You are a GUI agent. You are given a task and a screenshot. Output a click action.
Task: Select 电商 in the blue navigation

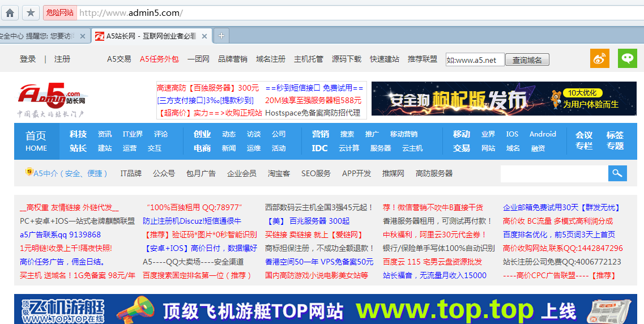click(x=202, y=148)
